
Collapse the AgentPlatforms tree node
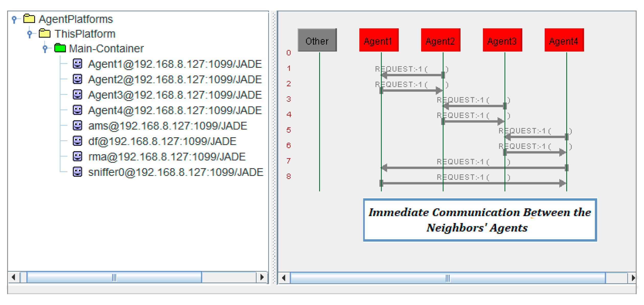[14, 19]
